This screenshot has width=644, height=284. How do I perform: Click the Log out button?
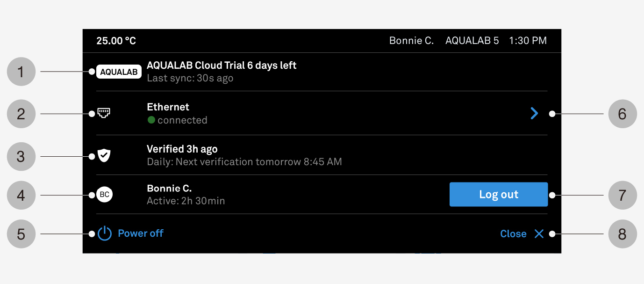pyautogui.click(x=499, y=195)
